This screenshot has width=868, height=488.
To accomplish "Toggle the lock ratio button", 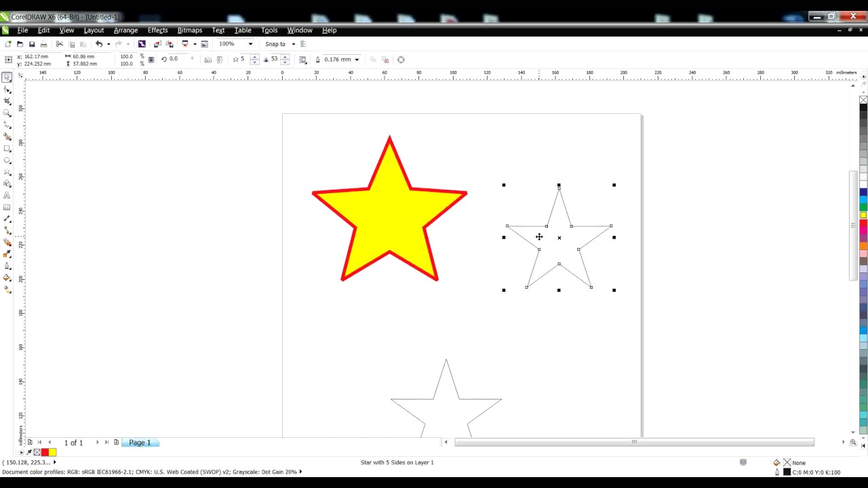I will tap(151, 60).
